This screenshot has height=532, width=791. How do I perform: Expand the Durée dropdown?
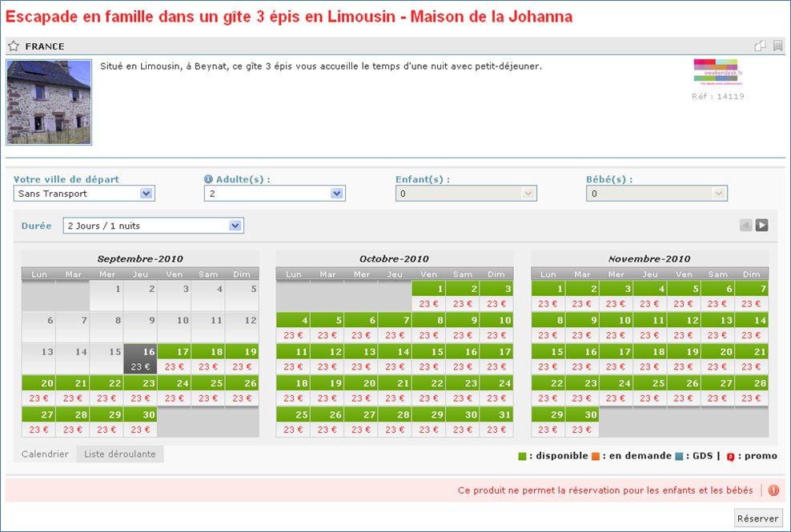click(x=154, y=226)
